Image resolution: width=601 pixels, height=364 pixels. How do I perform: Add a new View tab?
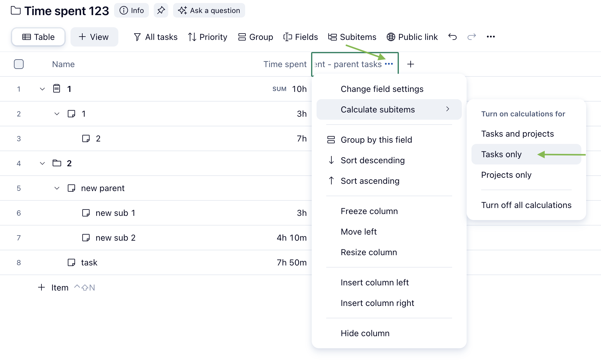click(94, 37)
